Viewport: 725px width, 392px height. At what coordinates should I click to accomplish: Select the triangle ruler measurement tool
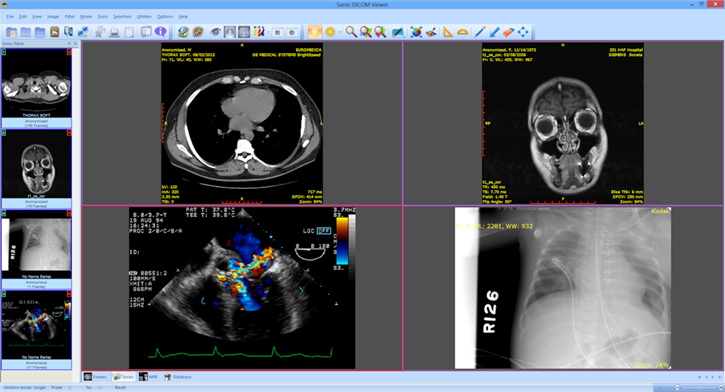click(448, 32)
